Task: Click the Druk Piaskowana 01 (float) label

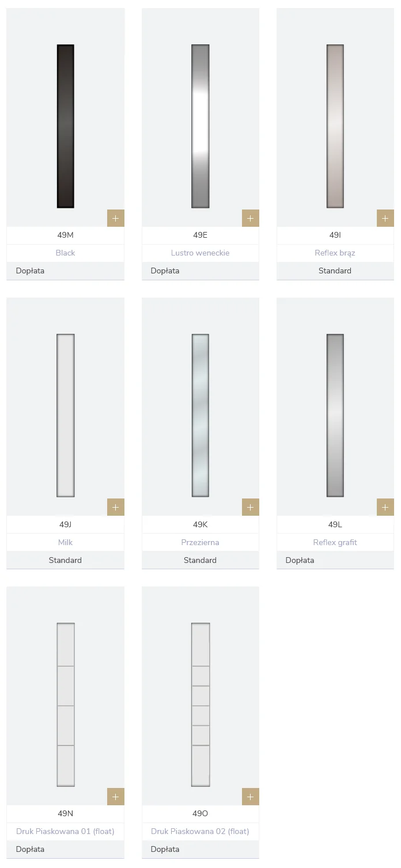Action: 66,831
